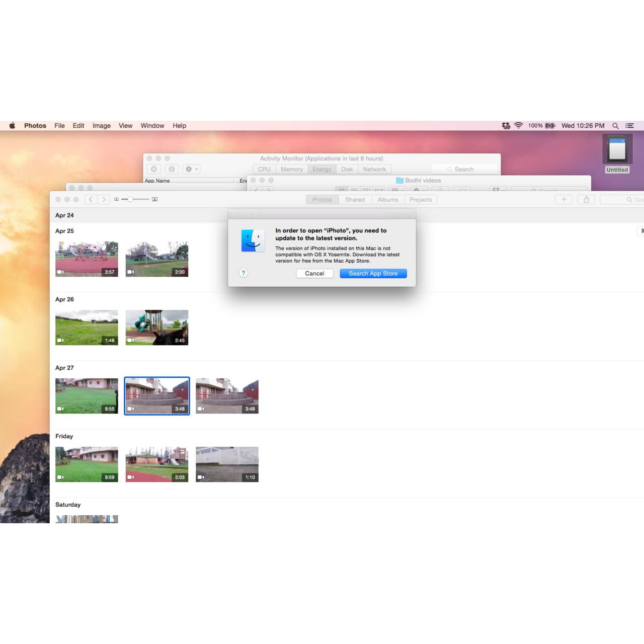
Task: Click the Wi-Fi status icon
Action: (x=518, y=126)
